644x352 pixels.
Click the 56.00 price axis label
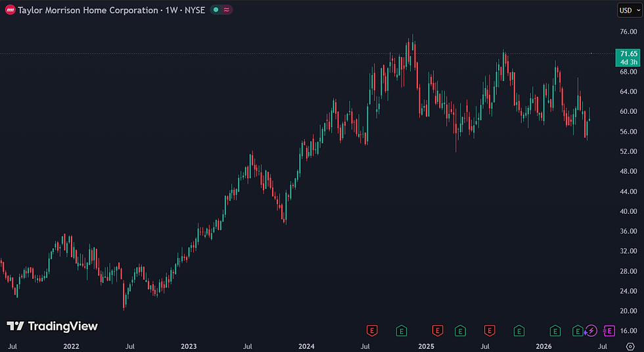[628, 132]
